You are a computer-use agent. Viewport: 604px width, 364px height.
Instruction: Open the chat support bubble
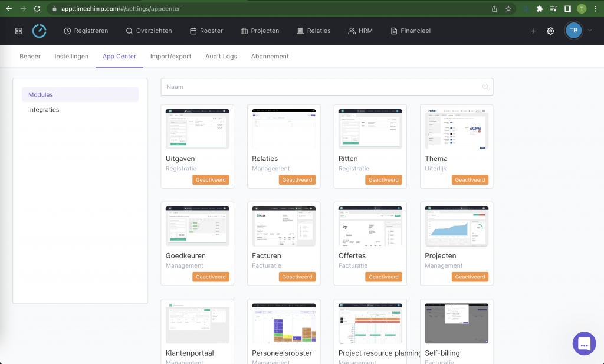pyautogui.click(x=584, y=343)
